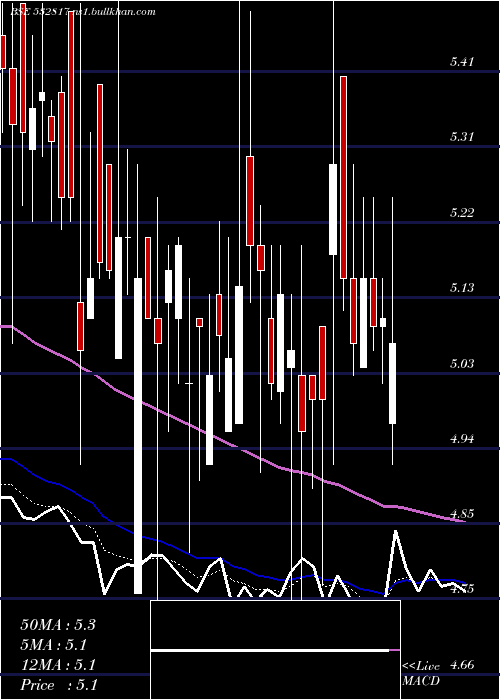Select the 5MA : 5.1 readout
Viewport: 500px width, 700px height.
(54, 645)
